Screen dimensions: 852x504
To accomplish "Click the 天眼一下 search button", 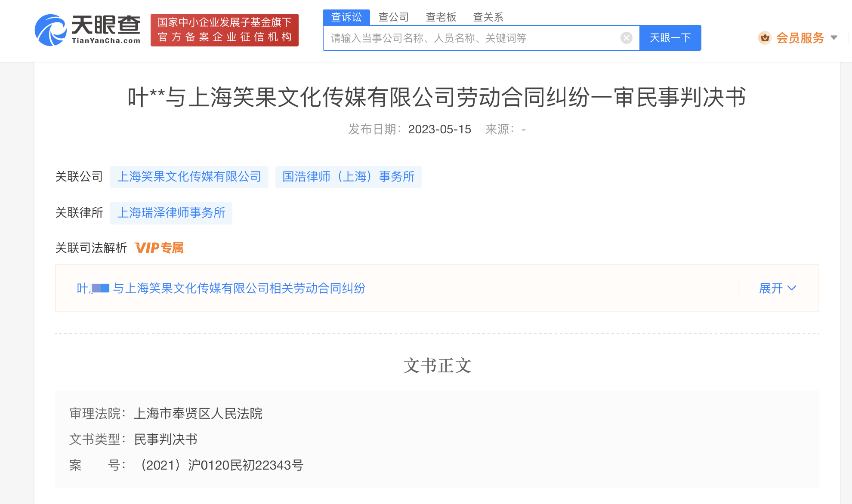I will pos(670,38).
